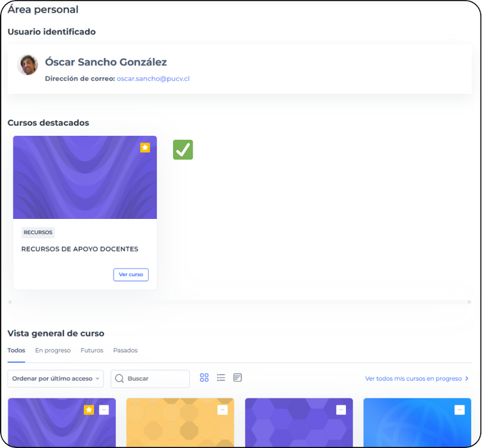Open options menu on blue course card
Viewport: 482px width, 448px height.
[460, 409]
